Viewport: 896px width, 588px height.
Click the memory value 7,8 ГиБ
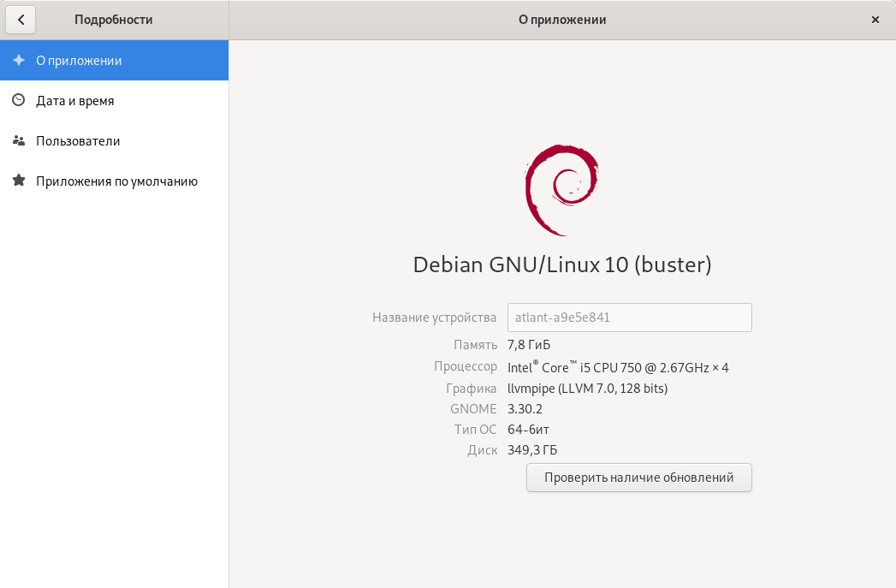click(529, 345)
